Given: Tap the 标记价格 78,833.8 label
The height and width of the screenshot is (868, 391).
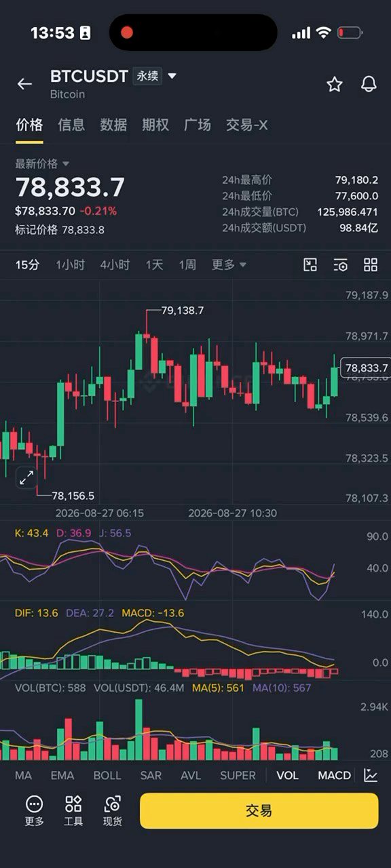Looking at the screenshot, I should tap(60, 230).
